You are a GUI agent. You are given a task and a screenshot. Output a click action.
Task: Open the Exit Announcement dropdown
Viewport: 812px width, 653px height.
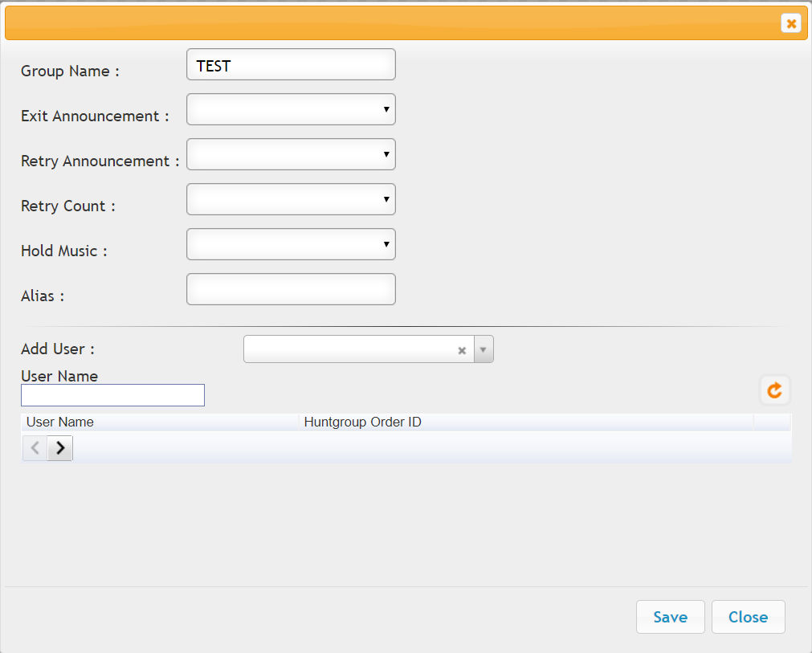pos(291,109)
